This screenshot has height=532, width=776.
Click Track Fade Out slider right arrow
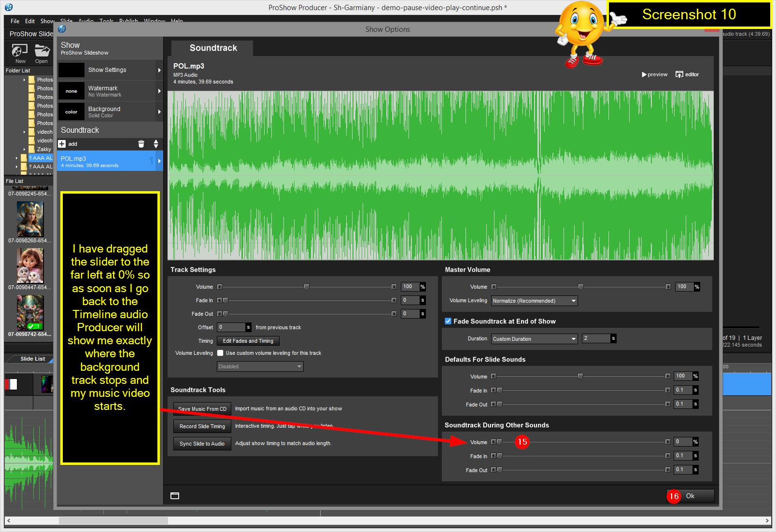click(x=394, y=314)
